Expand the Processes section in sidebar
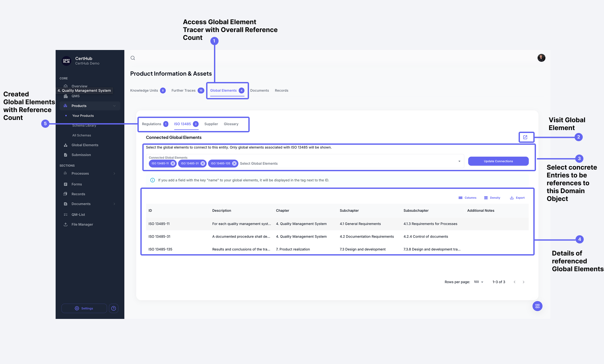Viewport: 604px width, 364px height. [x=114, y=174]
